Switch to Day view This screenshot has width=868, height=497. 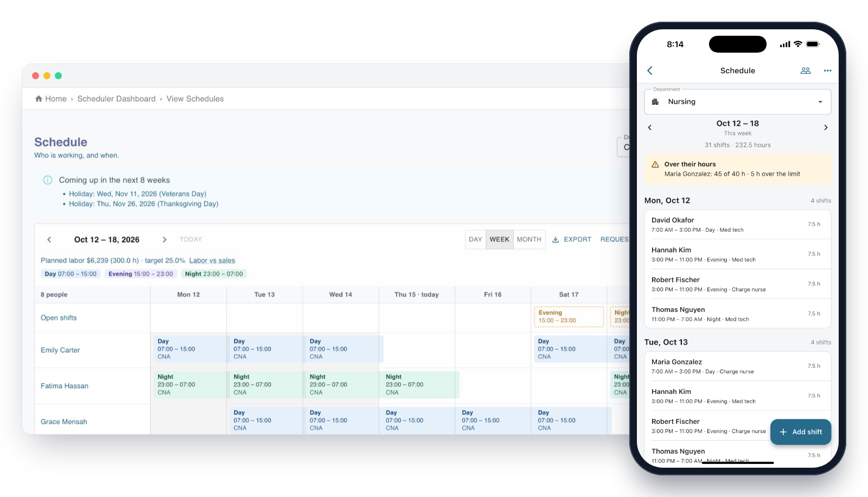click(x=475, y=239)
